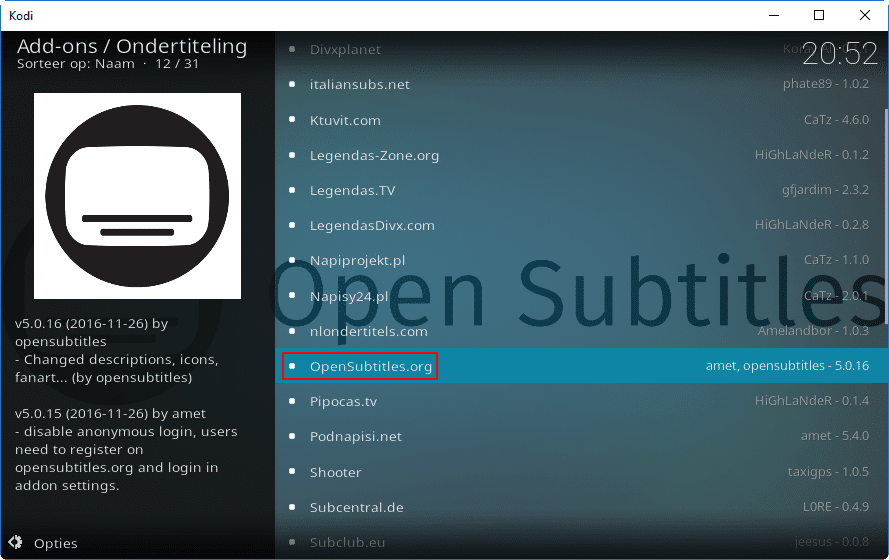Open the Legendas.TV add-on

(581, 190)
